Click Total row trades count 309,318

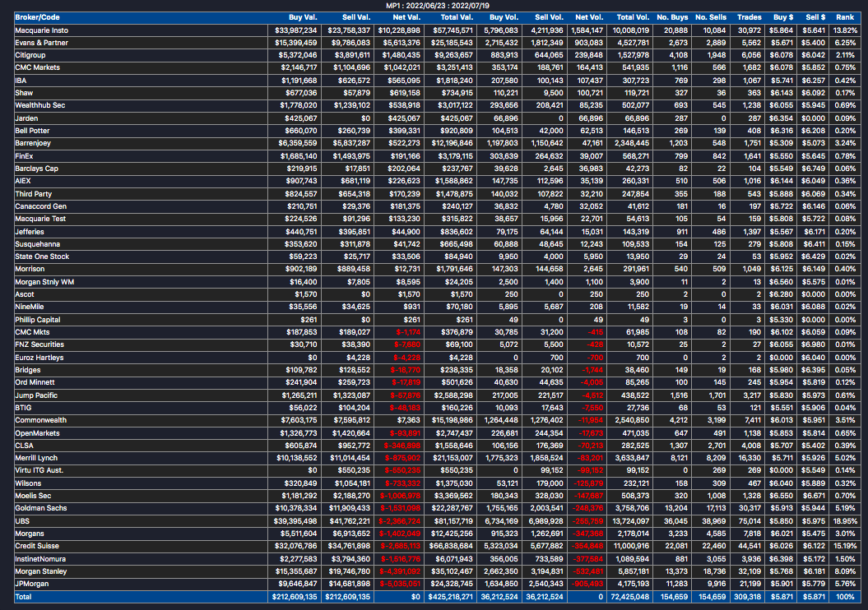[747, 597]
